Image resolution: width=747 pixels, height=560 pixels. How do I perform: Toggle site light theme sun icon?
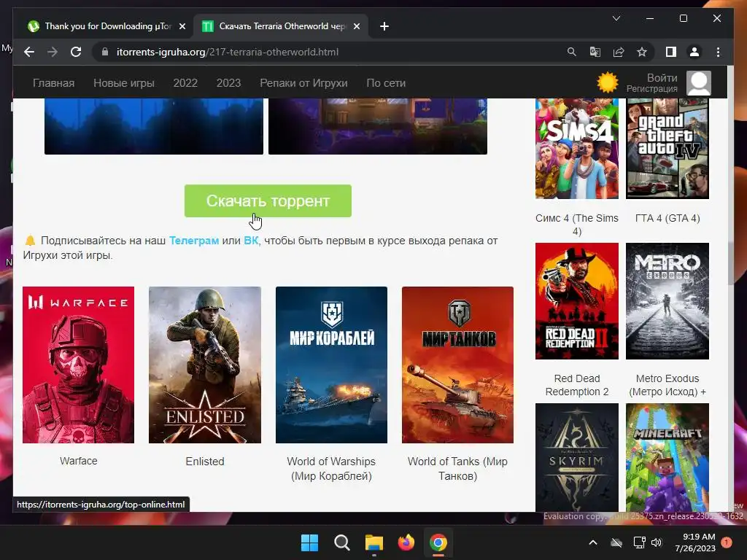pyautogui.click(x=608, y=82)
